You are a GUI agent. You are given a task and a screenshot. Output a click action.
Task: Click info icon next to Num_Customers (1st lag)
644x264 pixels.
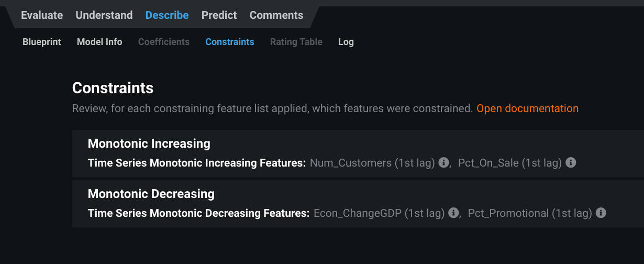(443, 163)
